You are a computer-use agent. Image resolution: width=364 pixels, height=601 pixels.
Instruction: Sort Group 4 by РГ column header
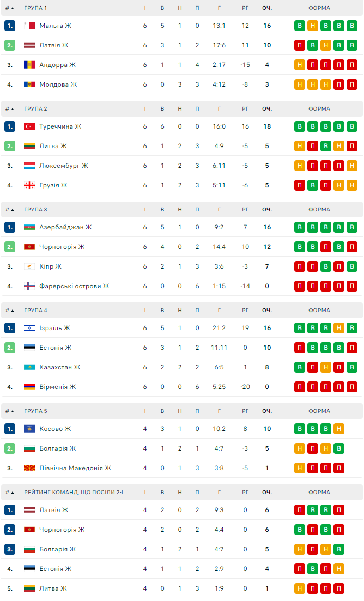click(x=245, y=311)
